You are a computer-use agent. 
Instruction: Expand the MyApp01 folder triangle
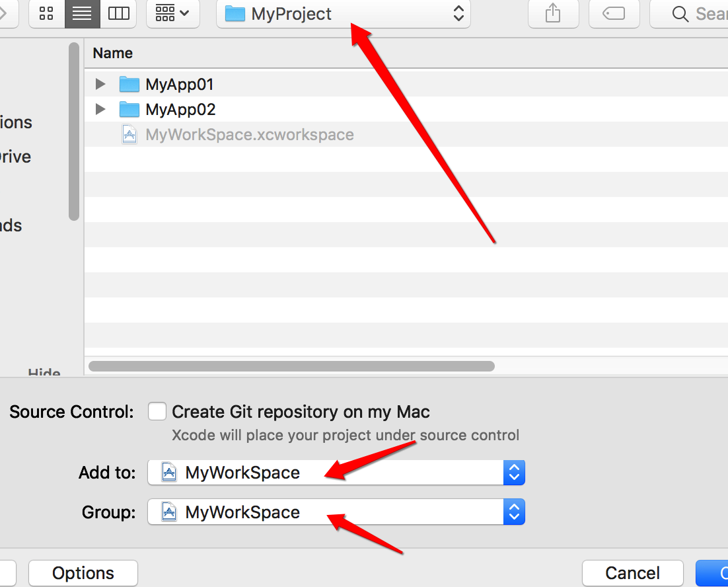click(100, 84)
